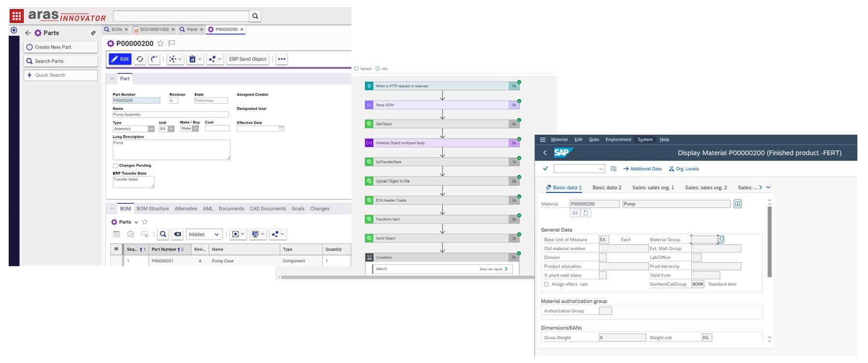Image resolution: width=868 pixels, height=363 pixels.
Task: Expand Condition inputs via Show raw inputs
Action: click(494, 269)
